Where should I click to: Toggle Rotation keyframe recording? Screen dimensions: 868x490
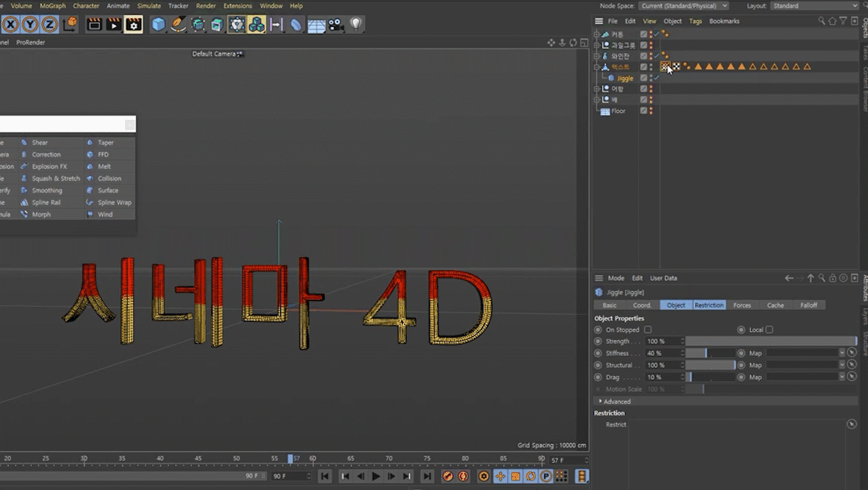(x=530, y=476)
